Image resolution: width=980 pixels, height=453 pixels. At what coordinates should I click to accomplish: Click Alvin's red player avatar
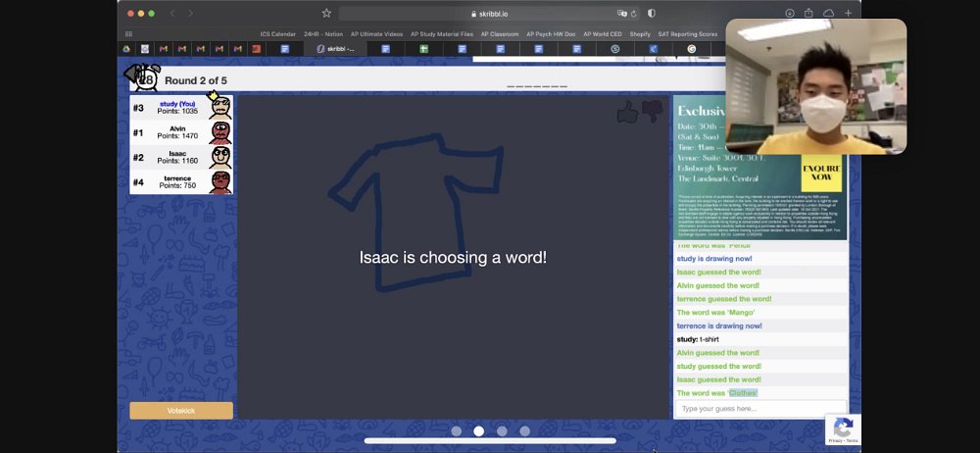pos(220,132)
